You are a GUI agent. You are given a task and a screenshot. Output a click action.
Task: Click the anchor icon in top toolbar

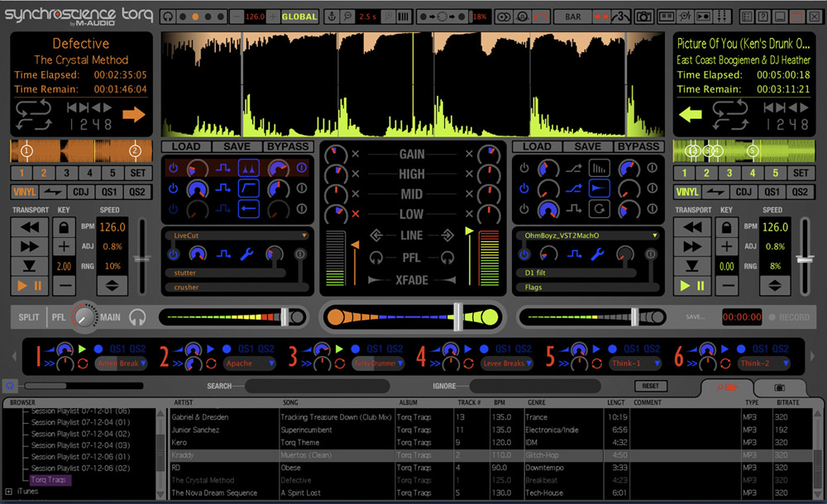tap(332, 17)
